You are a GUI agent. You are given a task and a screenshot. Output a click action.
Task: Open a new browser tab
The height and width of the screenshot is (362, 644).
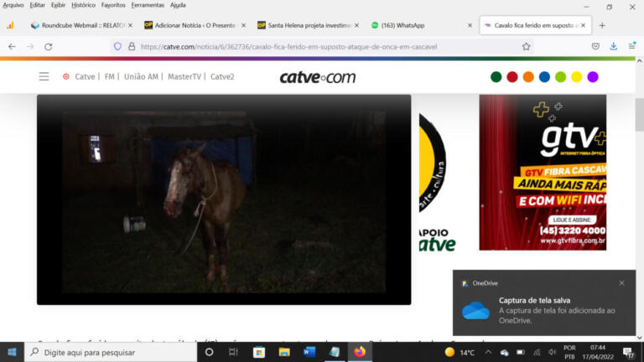(x=602, y=25)
